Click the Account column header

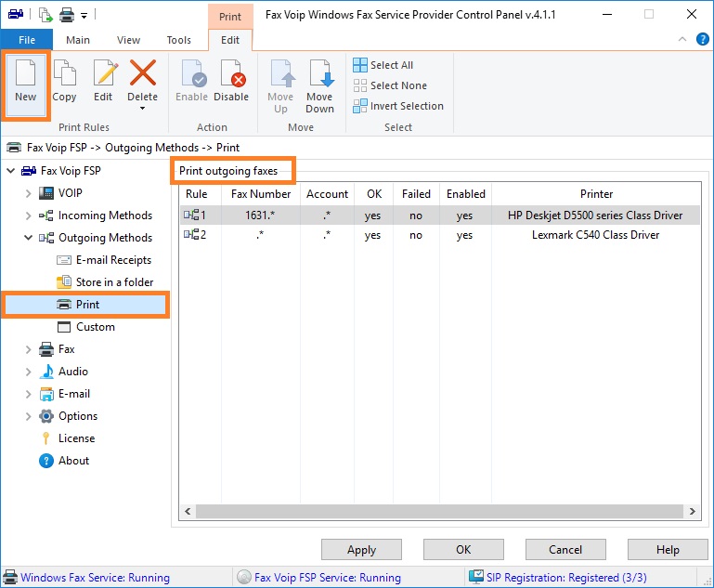328,194
